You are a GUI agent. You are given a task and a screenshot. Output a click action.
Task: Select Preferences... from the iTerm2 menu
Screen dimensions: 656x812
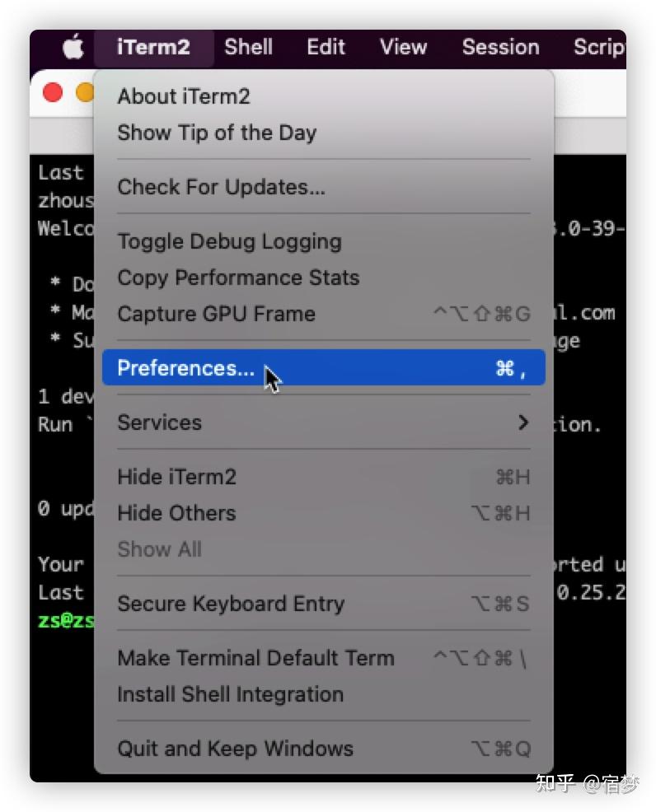pyautogui.click(x=324, y=367)
